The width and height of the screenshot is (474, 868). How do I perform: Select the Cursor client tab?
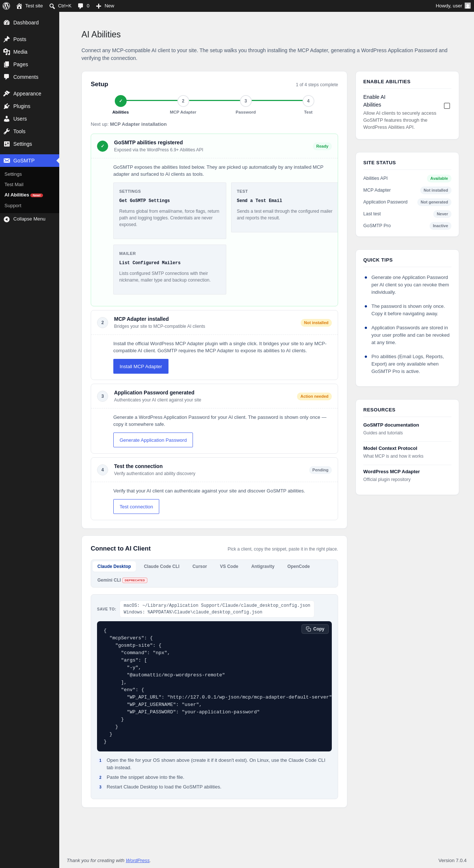click(200, 566)
